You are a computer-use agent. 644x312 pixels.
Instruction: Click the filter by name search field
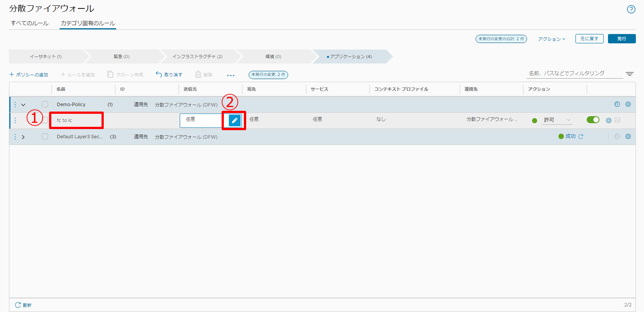(x=574, y=73)
